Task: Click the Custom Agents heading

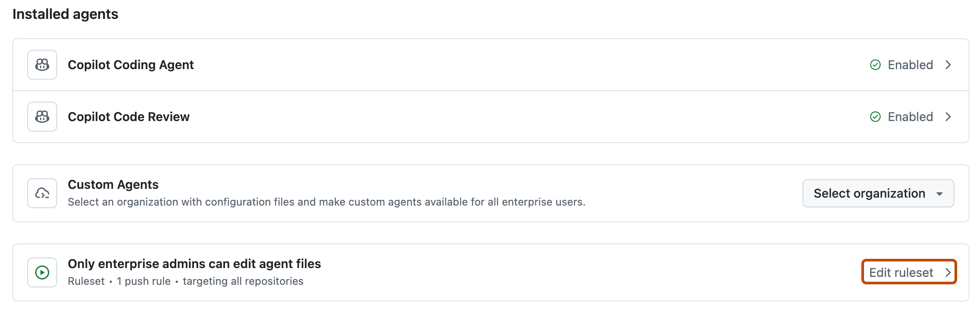Action: [x=113, y=184]
